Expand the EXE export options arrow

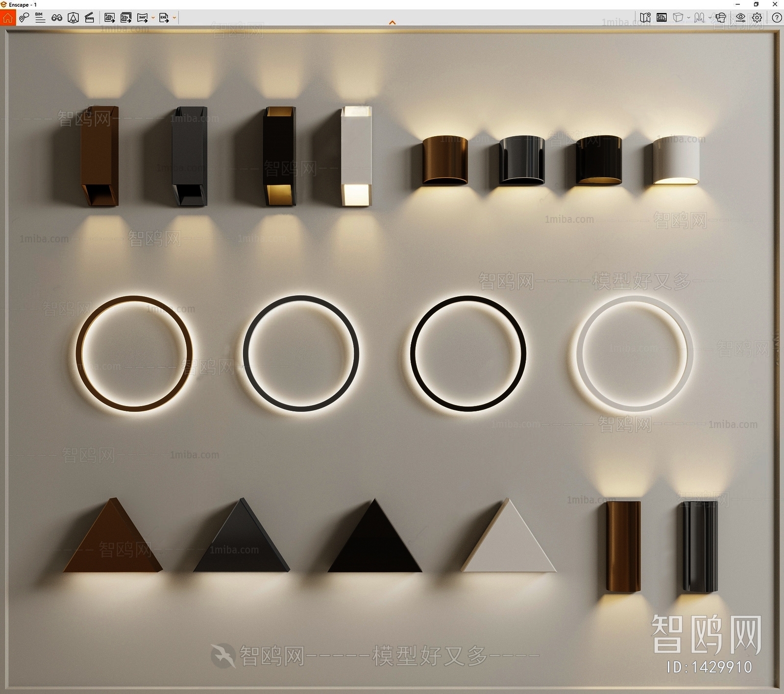[x=174, y=18]
